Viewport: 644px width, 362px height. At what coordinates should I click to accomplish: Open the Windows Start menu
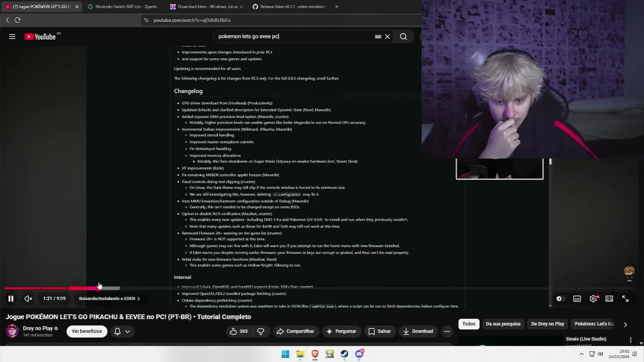point(285,354)
